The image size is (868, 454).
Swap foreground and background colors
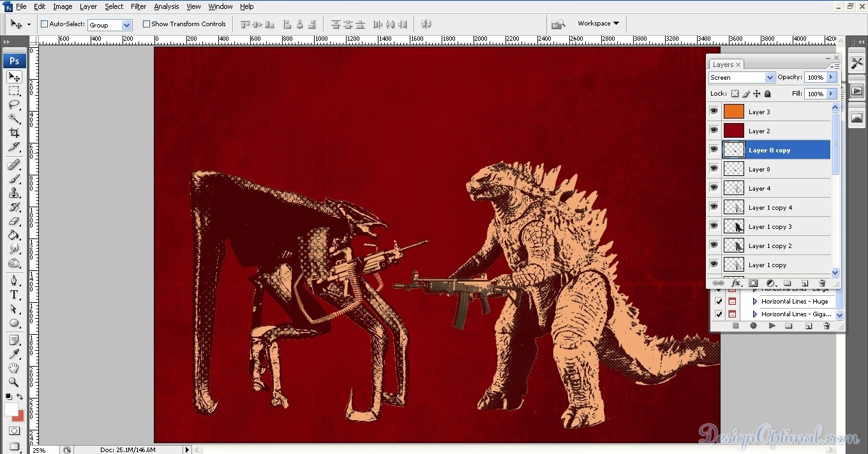(x=20, y=397)
